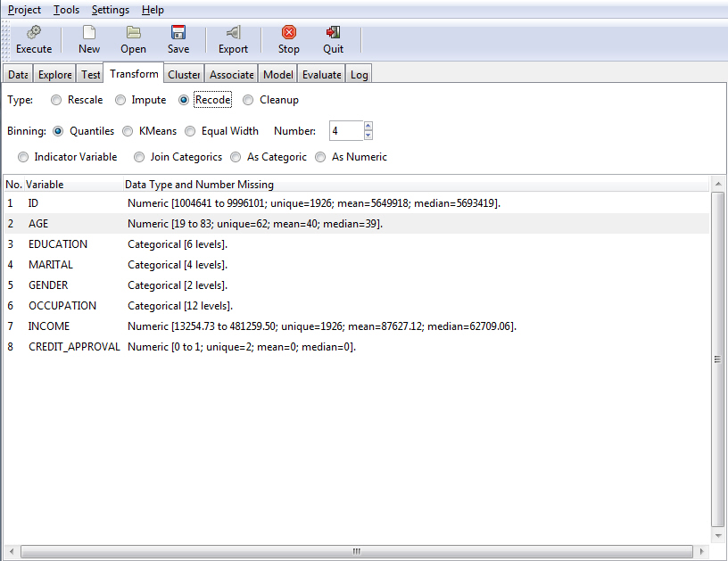Click the No. column header
The image size is (728, 561).
[13, 185]
